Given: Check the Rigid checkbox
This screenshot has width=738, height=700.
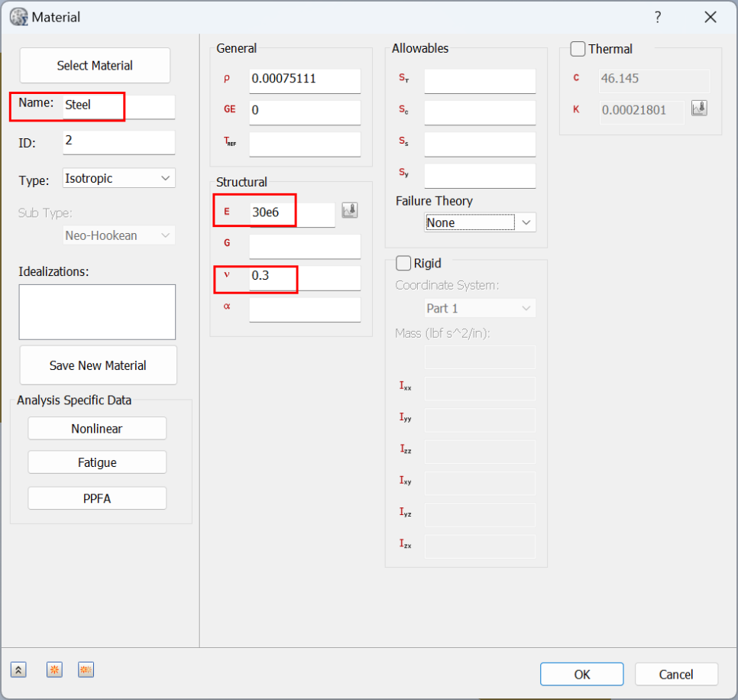Looking at the screenshot, I should 403,263.
